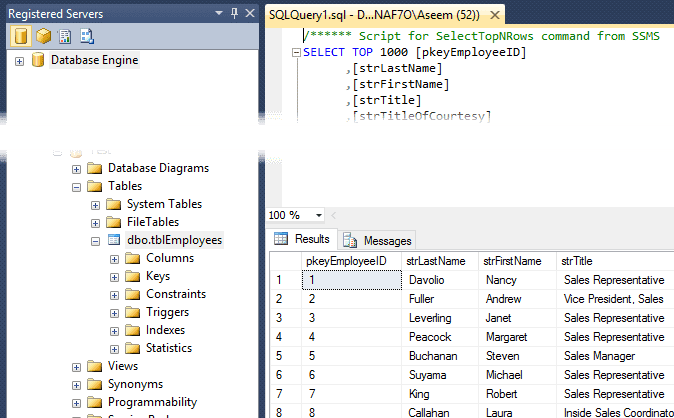Collapse the Tables folder

tap(76, 186)
